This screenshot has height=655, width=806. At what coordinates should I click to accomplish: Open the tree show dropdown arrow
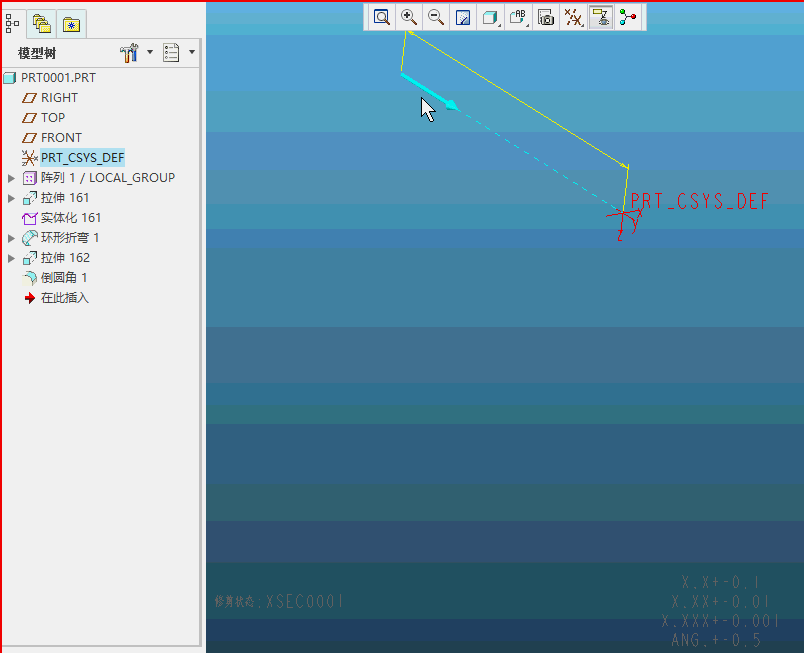point(192,52)
